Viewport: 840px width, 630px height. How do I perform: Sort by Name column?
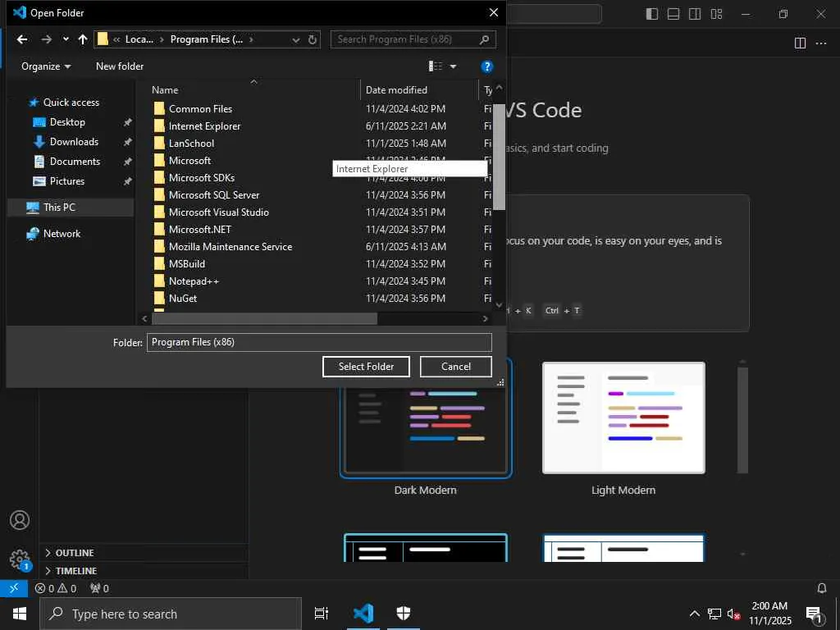256,90
